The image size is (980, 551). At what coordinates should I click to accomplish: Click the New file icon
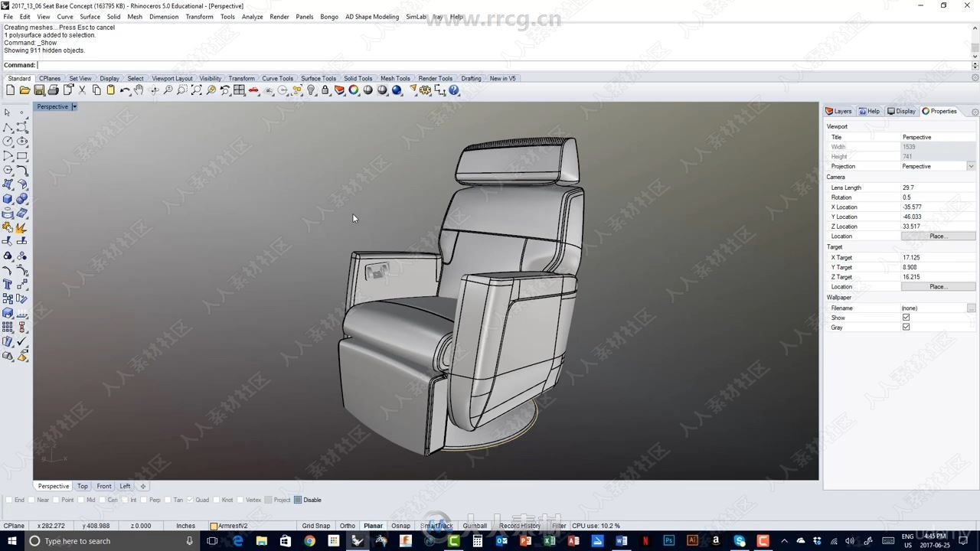[x=10, y=90]
